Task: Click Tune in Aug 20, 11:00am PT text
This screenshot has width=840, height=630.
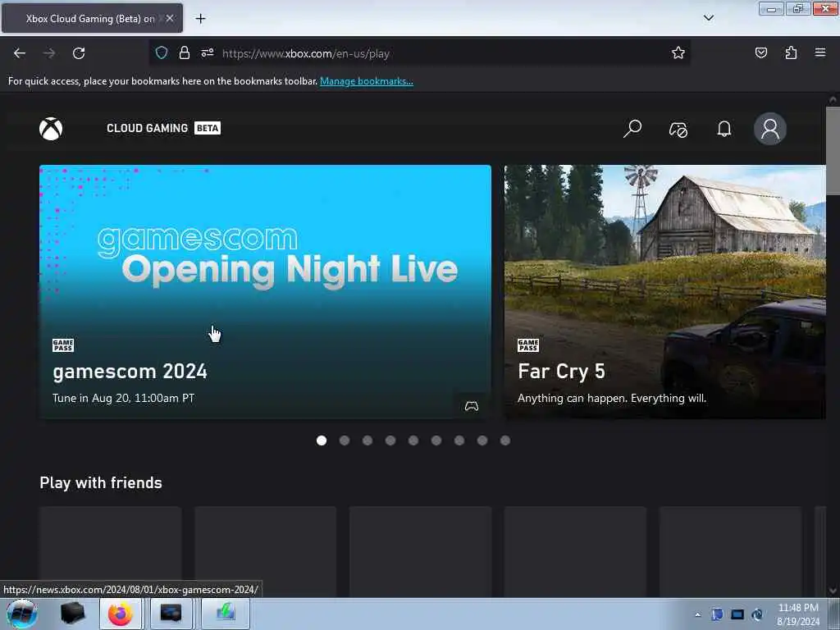Action: (123, 398)
